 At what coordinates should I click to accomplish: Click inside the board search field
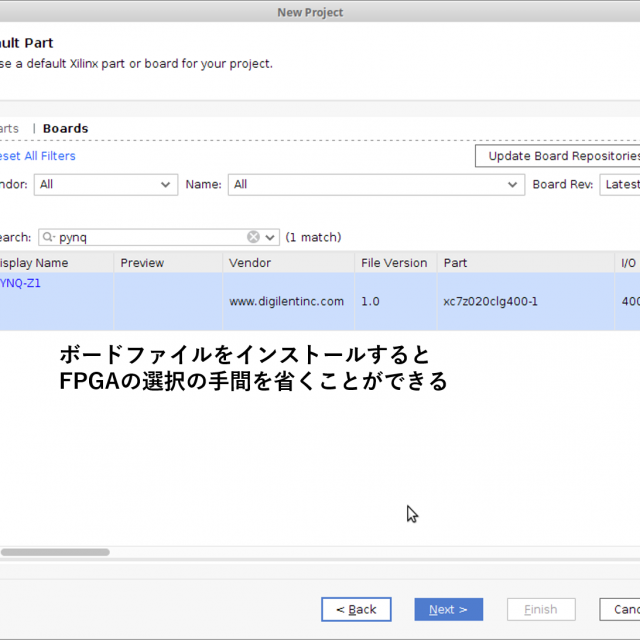(x=150, y=237)
